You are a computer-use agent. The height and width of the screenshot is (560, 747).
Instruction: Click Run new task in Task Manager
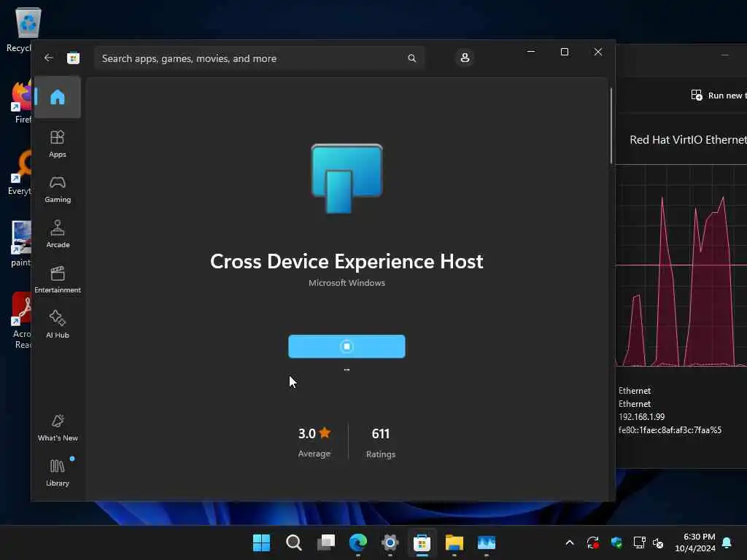coord(719,96)
